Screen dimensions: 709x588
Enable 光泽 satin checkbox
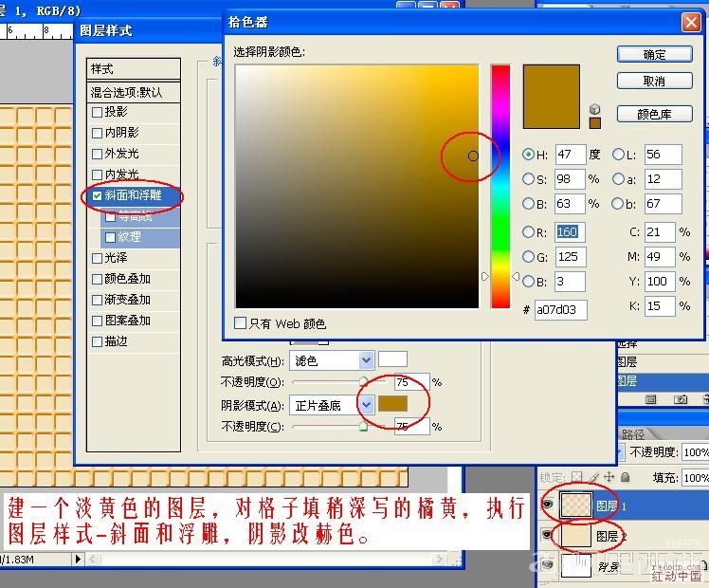pos(97,258)
